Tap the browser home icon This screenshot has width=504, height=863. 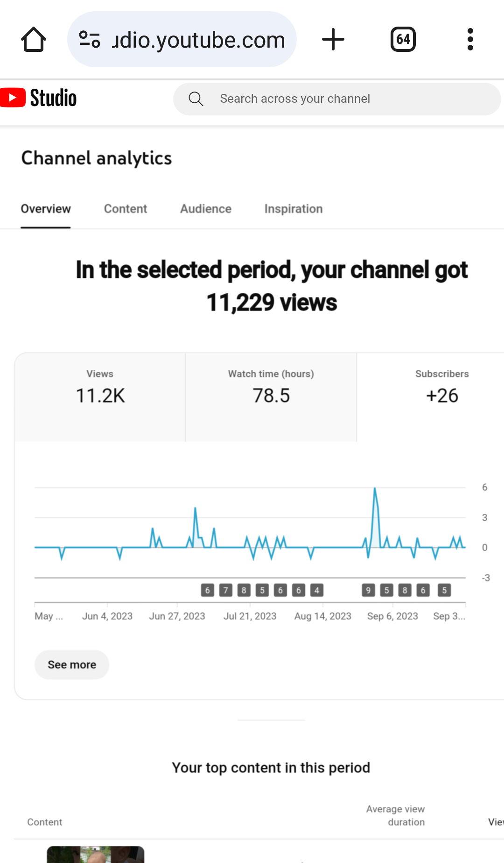click(x=33, y=39)
